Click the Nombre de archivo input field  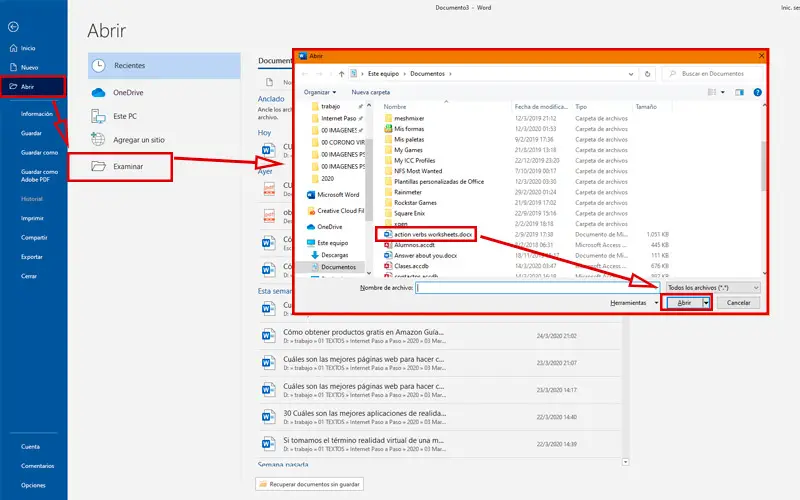point(537,288)
